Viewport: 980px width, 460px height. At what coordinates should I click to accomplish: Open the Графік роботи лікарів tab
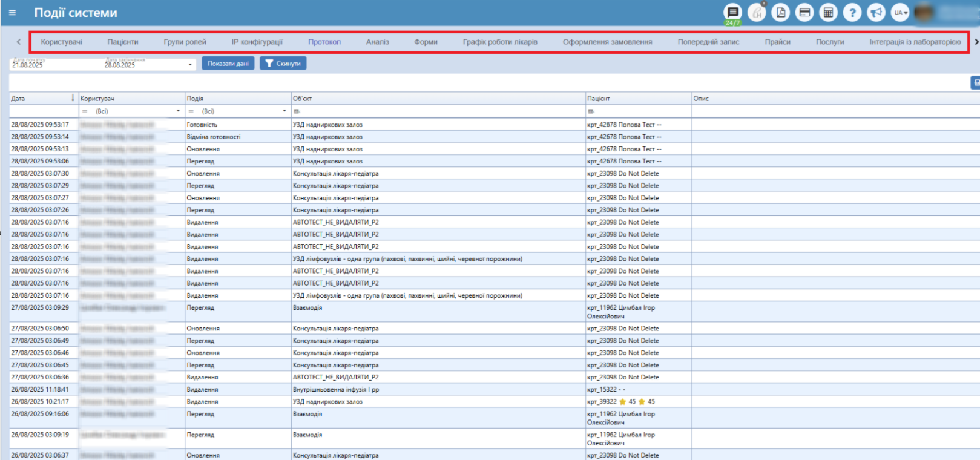500,42
